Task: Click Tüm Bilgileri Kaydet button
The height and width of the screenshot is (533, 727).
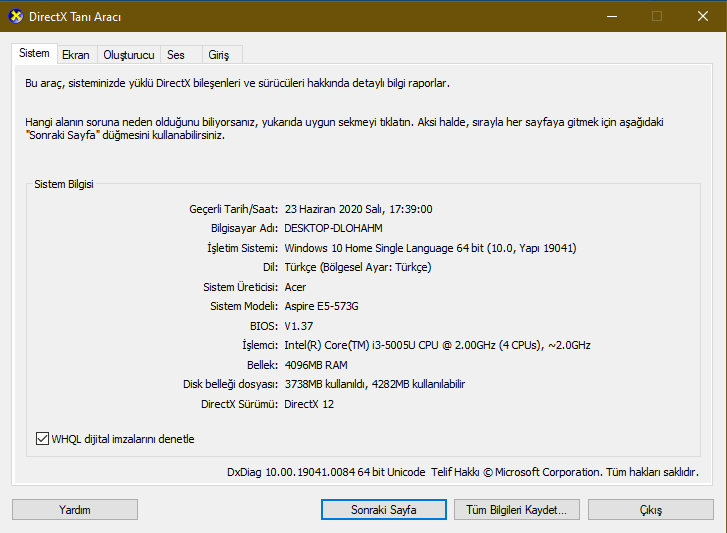Action: tap(517, 510)
